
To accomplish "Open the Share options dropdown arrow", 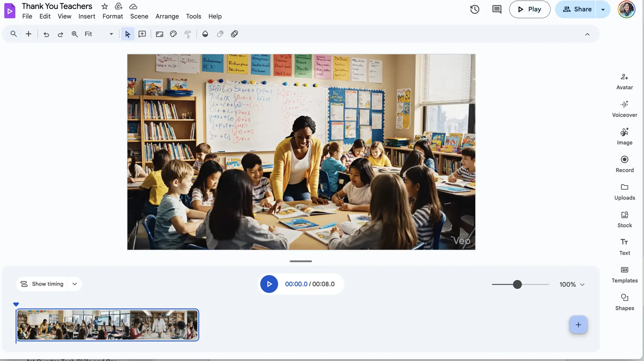I will coord(603,9).
